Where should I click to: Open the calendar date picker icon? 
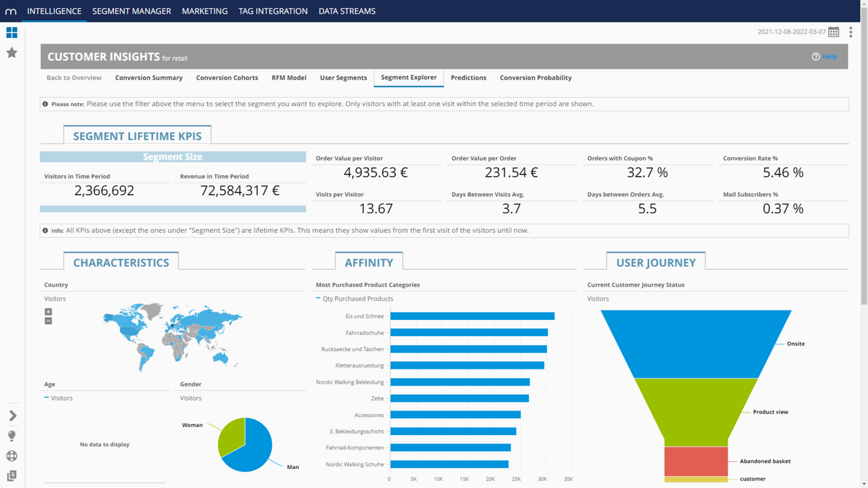point(833,31)
